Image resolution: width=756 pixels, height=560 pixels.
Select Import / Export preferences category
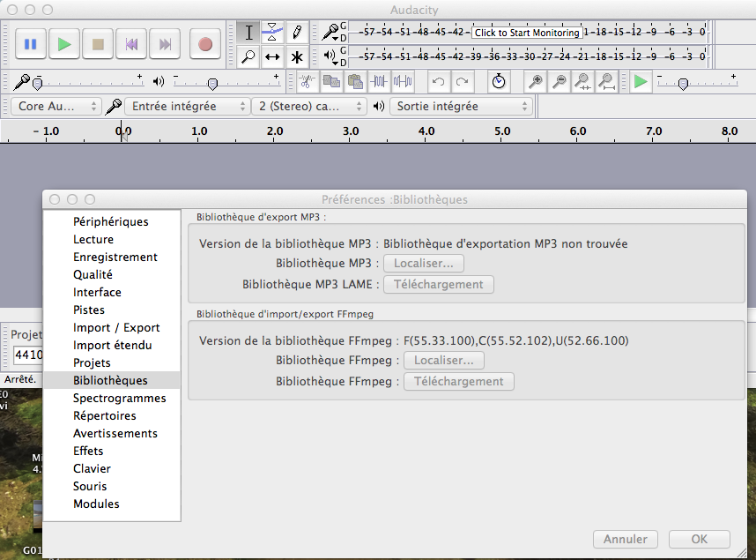click(x=111, y=327)
